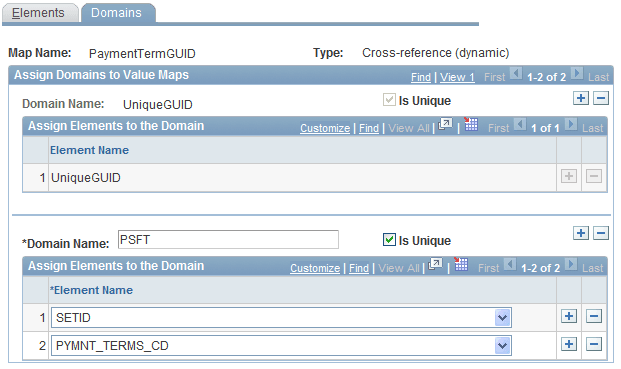Click Find link in UniqueGUID elements grid
Viewport: 621px width, 369px height.
tap(369, 128)
